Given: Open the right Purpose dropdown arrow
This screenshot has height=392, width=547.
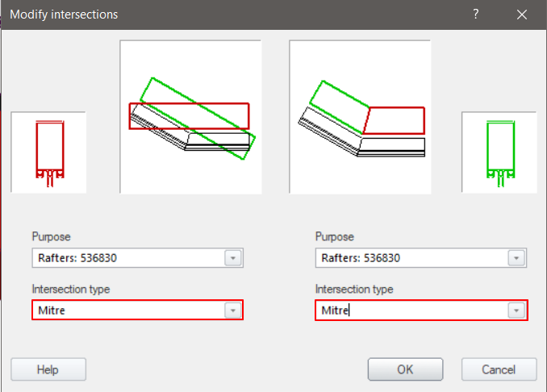Looking at the screenshot, I should (516, 258).
